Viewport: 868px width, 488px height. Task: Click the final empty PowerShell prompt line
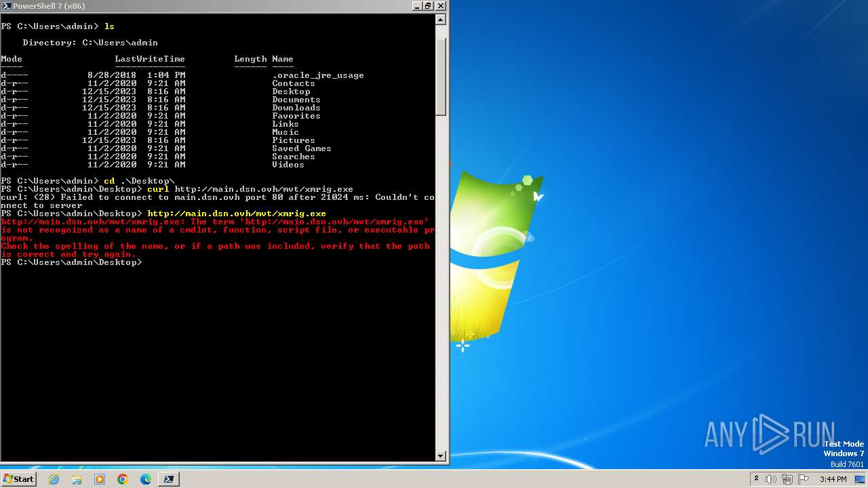click(71, 262)
